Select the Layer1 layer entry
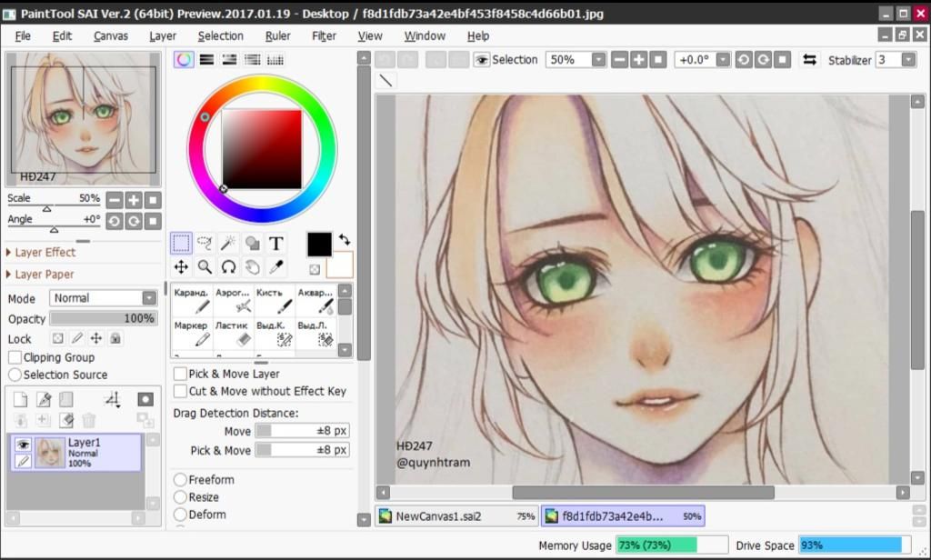 (76, 453)
